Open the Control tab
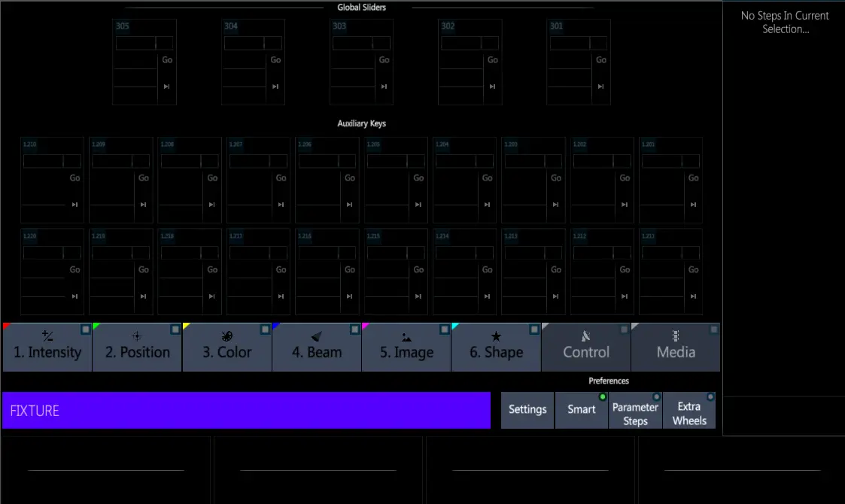 [x=586, y=348]
